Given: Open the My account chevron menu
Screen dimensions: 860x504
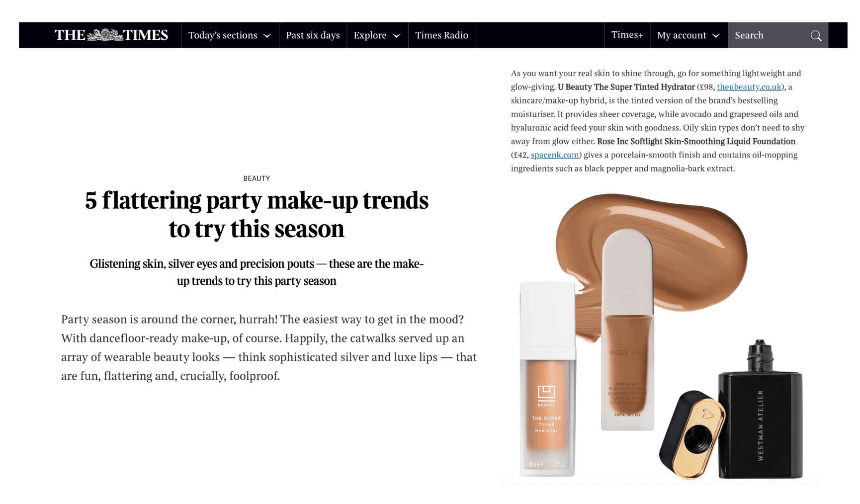Looking at the screenshot, I should coord(716,36).
